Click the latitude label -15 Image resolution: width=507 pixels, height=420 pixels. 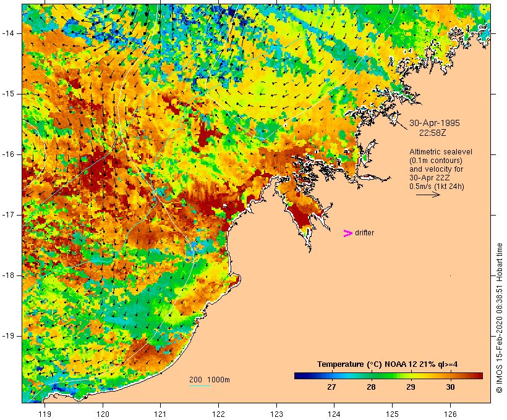pos(7,94)
